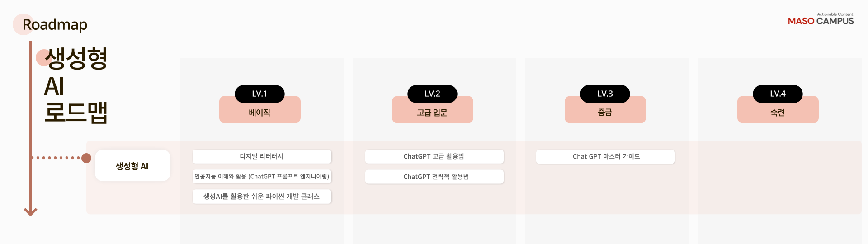Open the 디지털 리터러시 course

tap(262, 156)
